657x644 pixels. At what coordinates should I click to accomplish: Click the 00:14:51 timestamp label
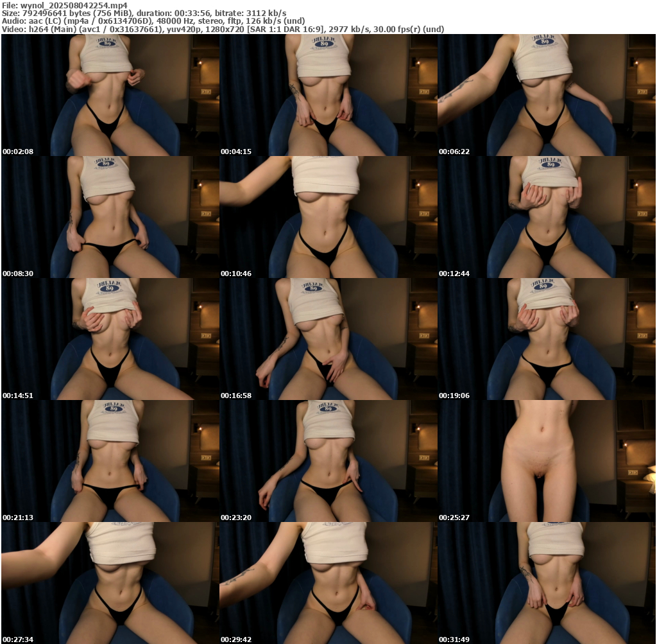click(x=18, y=396)
